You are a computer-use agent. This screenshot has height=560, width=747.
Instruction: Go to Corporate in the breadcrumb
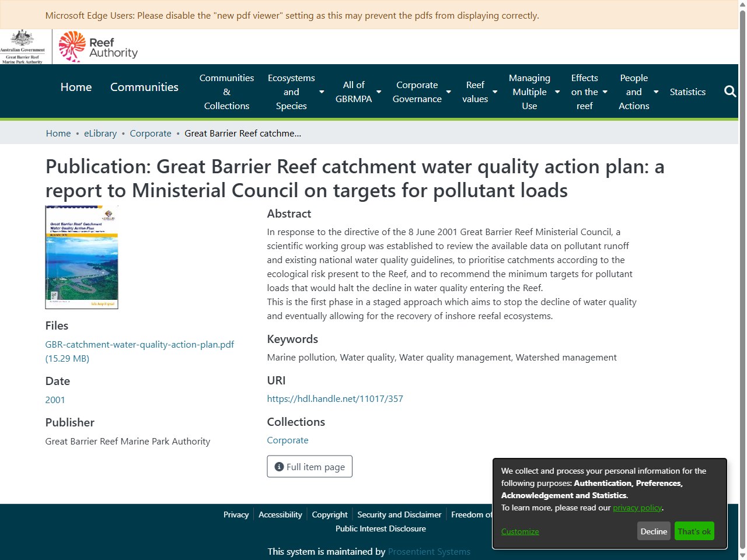(151, 134)
